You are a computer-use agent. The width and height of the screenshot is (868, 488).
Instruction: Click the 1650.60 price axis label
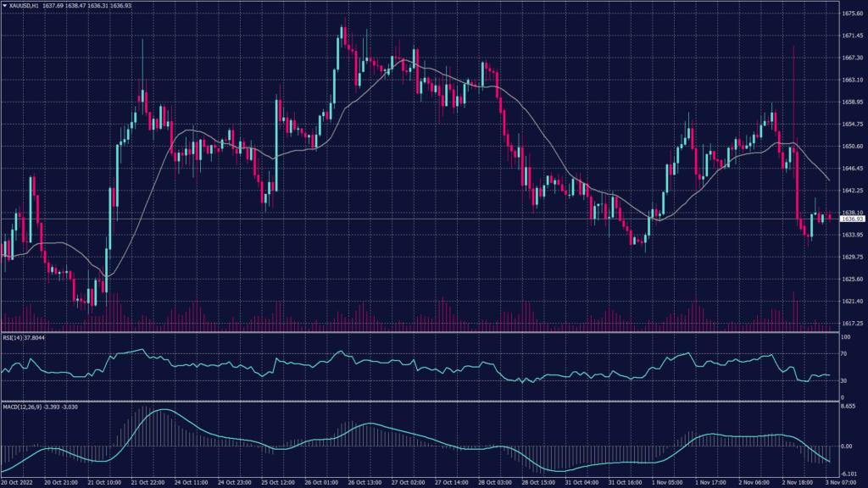click(x=852, y=147)
